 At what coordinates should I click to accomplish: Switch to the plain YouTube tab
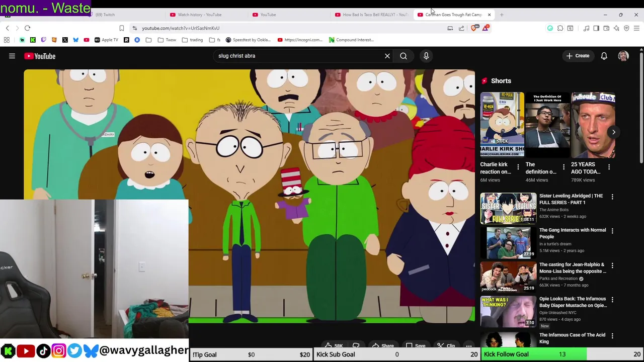tap(268, 15)
